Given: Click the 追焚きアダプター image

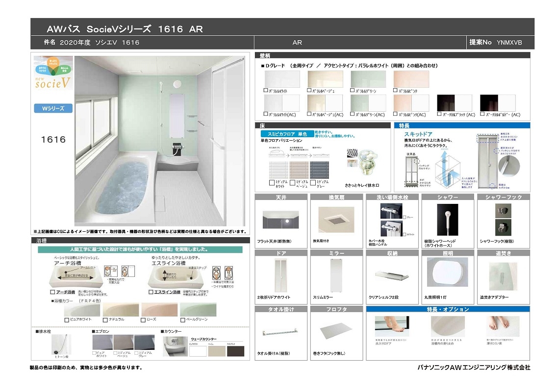Looking at the screenshot, I should (x=503, y=277).
